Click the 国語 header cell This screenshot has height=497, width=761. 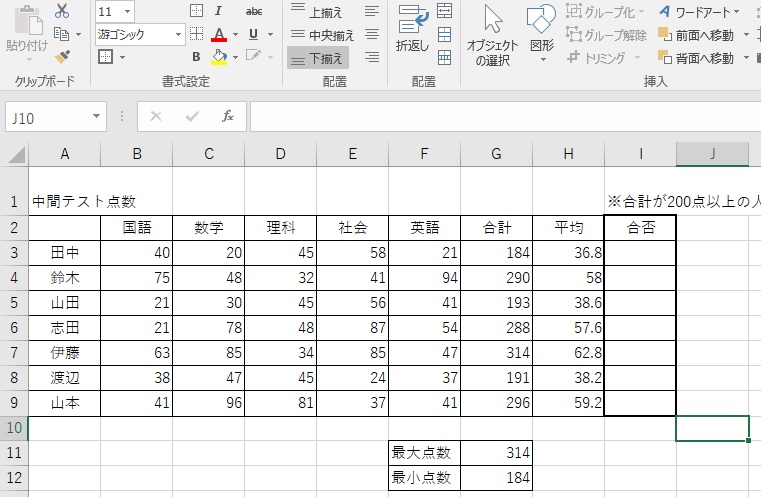(137, 227)
